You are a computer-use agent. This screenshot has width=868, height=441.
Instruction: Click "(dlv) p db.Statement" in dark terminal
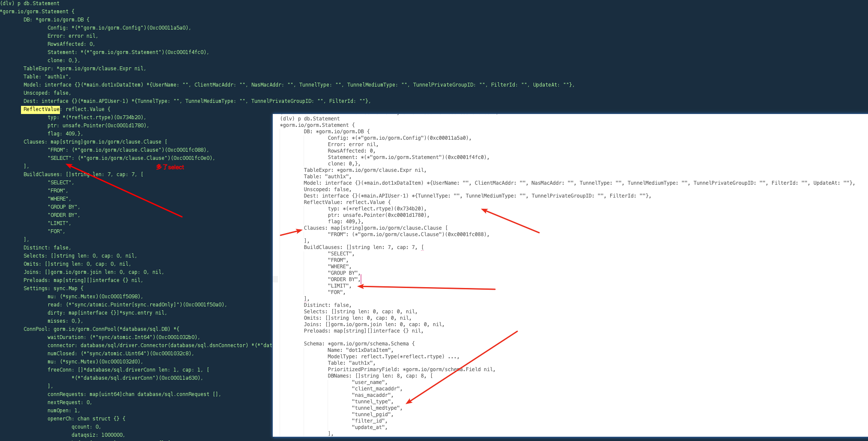pyautogui.click(x=30, y=3)
